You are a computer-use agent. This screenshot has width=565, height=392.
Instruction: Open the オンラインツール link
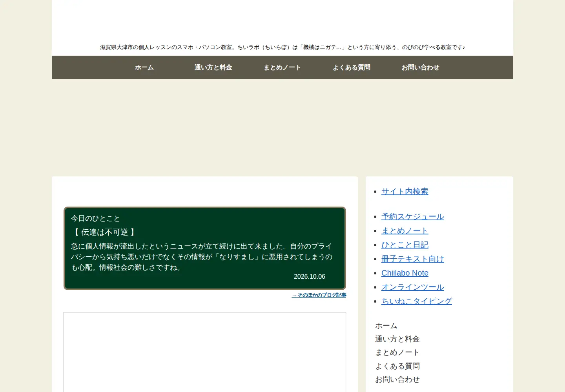(413, 287)
